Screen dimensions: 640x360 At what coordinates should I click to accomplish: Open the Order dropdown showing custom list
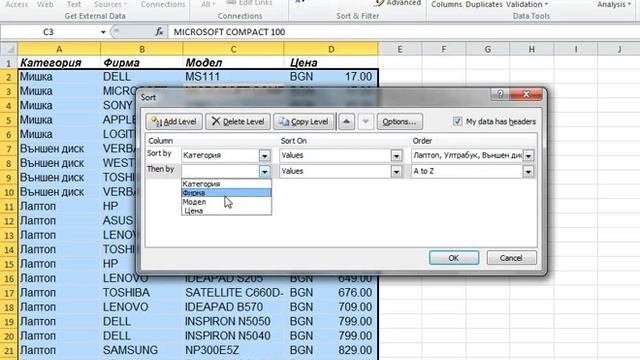point(528,156)
